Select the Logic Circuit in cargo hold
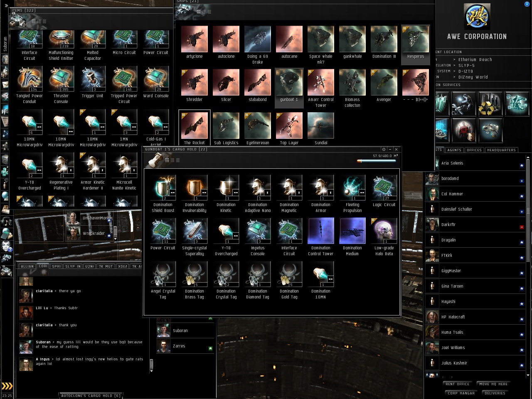Viewport: 532px width, 399px height. (x=384, y=191)
